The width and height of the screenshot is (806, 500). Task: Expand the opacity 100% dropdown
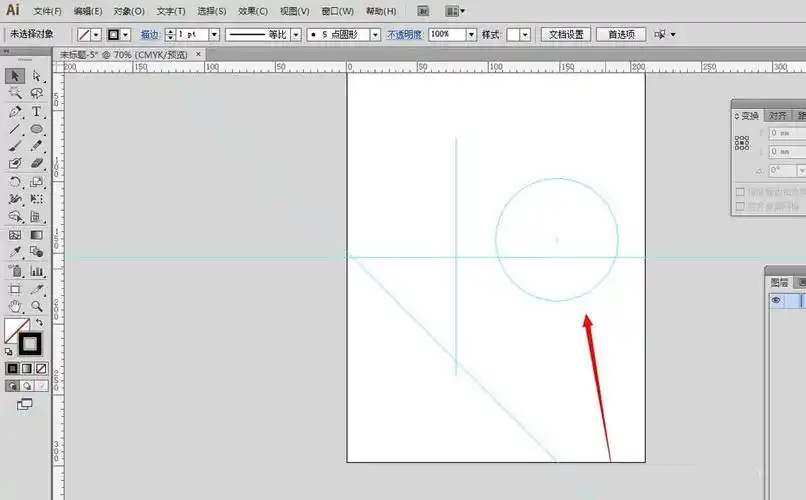tap(472, 34)
